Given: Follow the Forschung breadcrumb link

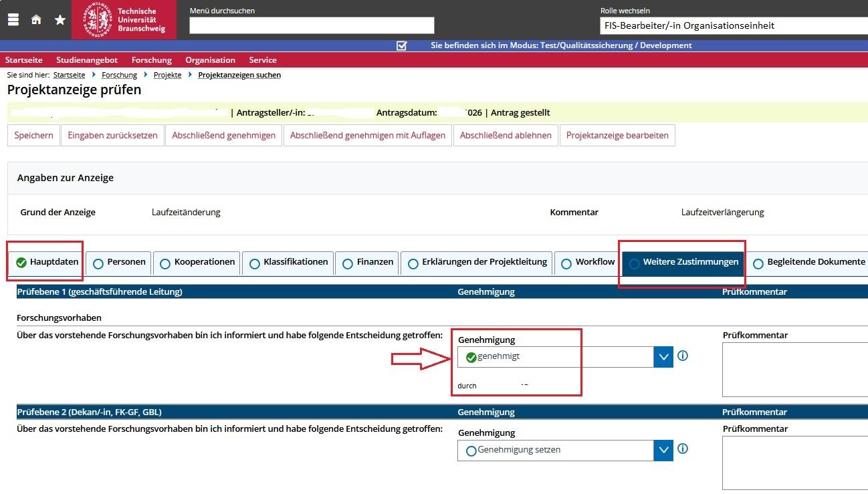Looking at the screenshot, I should tap(119, 76).
